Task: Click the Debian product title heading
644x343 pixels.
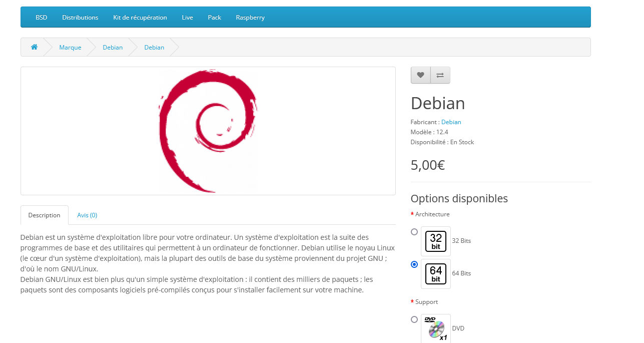Action: pyautogui.click(x=438, y=103)
